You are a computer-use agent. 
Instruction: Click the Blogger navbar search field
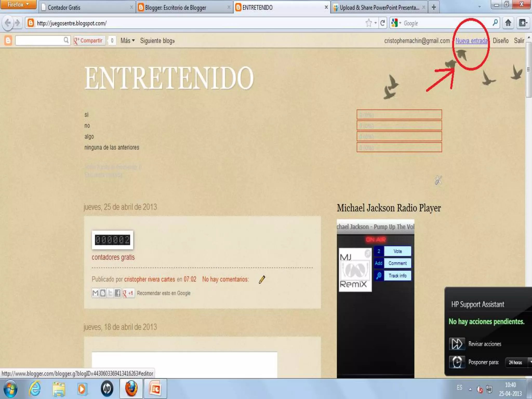39,41
